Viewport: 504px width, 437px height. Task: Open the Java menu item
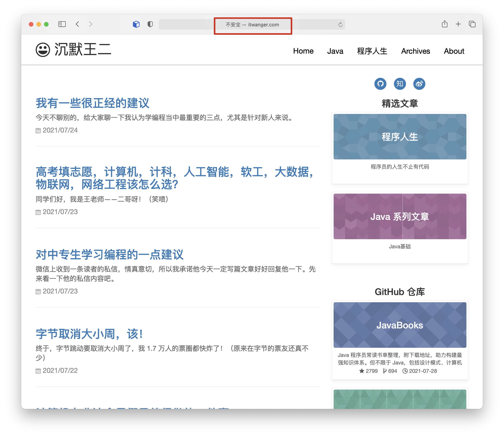click(335, 51)
